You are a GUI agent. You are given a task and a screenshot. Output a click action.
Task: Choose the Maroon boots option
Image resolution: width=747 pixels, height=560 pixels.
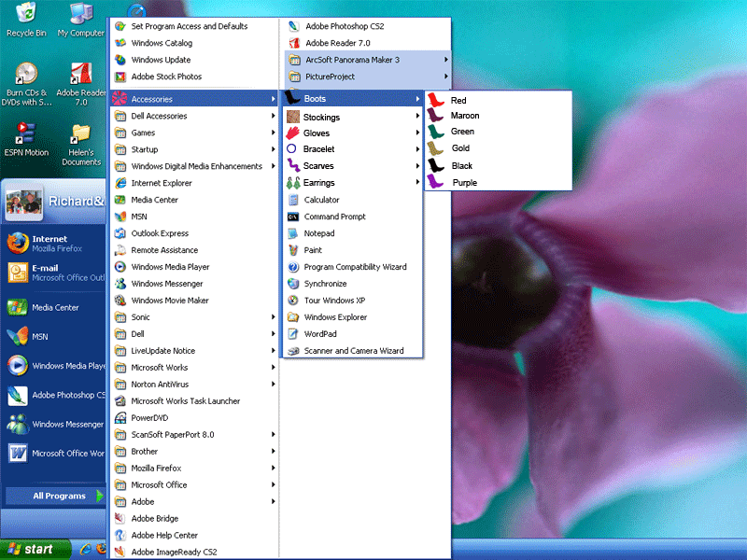tap(499, 115)
